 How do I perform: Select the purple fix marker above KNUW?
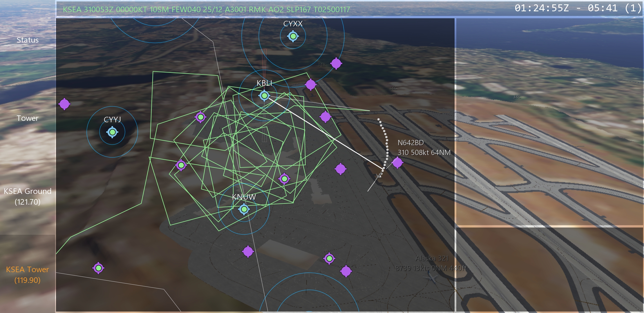point(284,179)
